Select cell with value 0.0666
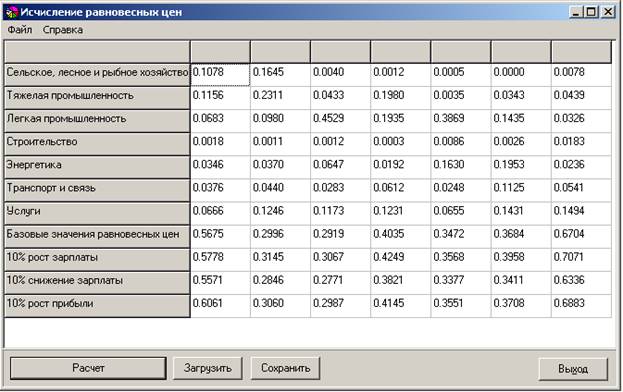 tap(221, 213)
